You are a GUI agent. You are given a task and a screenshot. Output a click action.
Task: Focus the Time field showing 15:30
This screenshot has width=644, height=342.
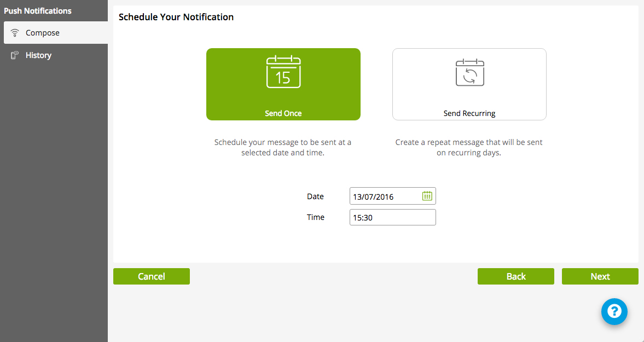(392, 217)
